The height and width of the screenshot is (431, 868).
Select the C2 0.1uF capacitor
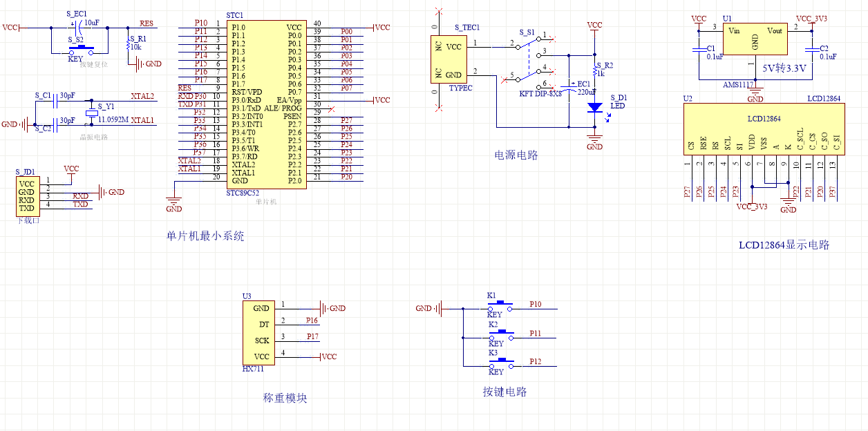[811, 50]
